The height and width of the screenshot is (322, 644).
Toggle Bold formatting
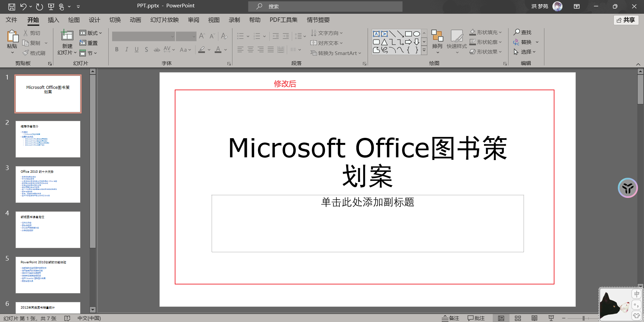117,50
